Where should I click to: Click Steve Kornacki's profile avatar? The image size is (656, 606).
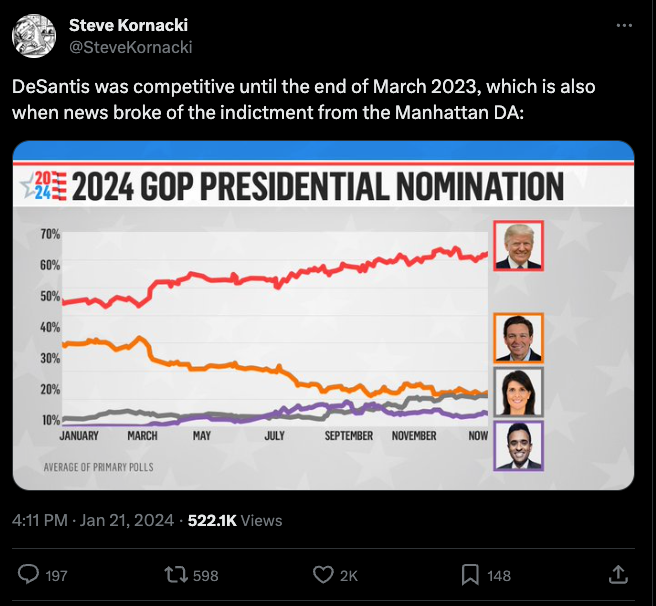coord(33,35)
